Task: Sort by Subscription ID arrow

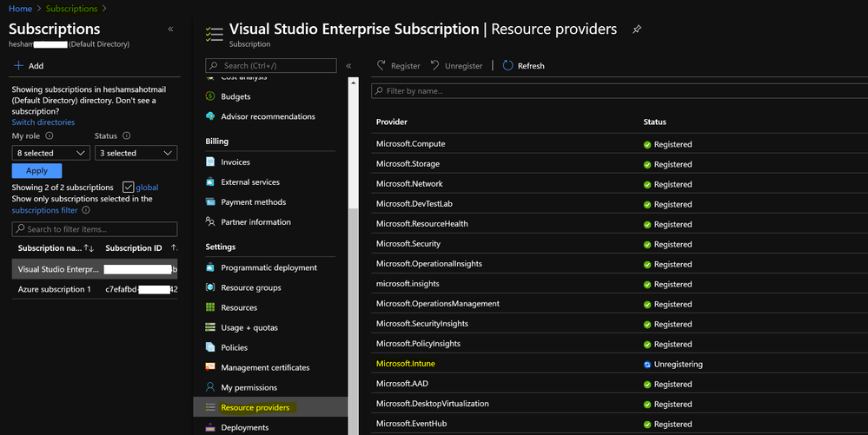Action: click(x=174, y=248)
